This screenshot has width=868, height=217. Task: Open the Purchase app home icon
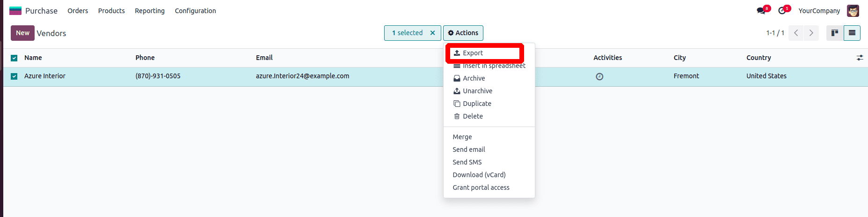(x=15, y=11)
